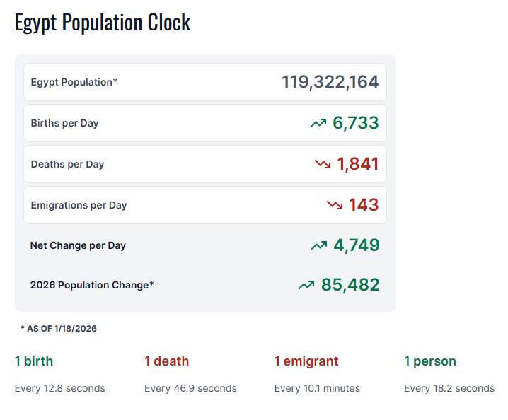Click the green 1 person text
Screen dimensions: 508x420
429,361
